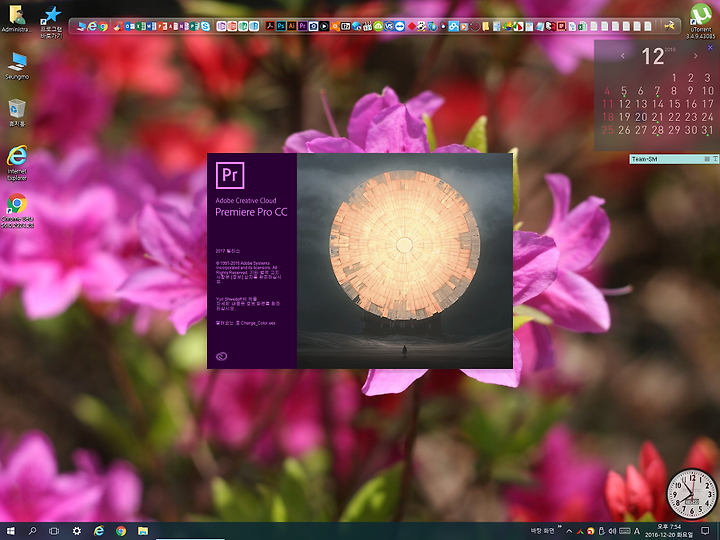Select the blue star shortcut desktop icon
720x540 pixels.
51,22
